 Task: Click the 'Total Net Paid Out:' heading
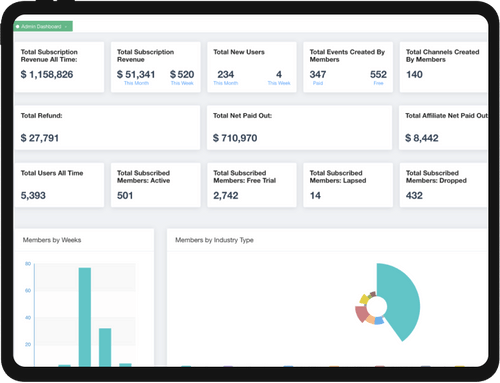tap(243, 116)
